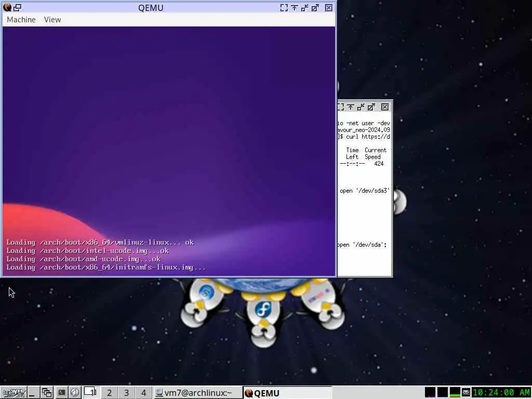Viewport: 532px width, 399px height.
Task: Open the window list taskbar icon
Action: click(x=46, y=393)
